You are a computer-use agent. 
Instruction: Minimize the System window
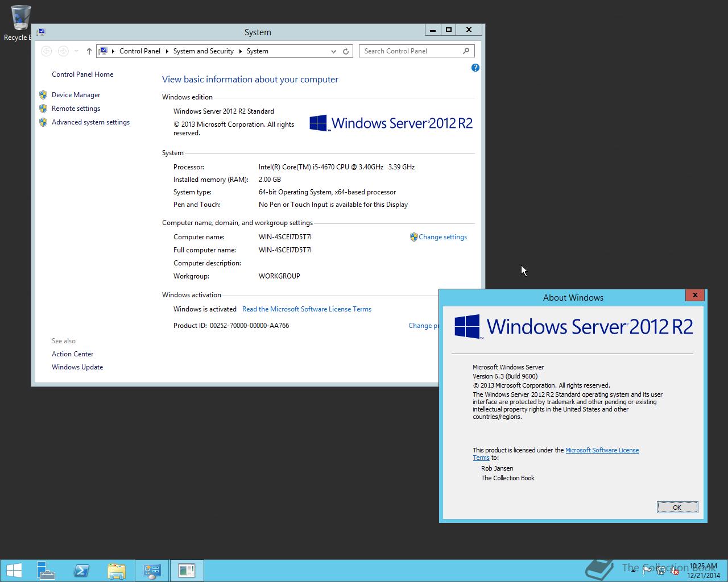pos(433,30)
